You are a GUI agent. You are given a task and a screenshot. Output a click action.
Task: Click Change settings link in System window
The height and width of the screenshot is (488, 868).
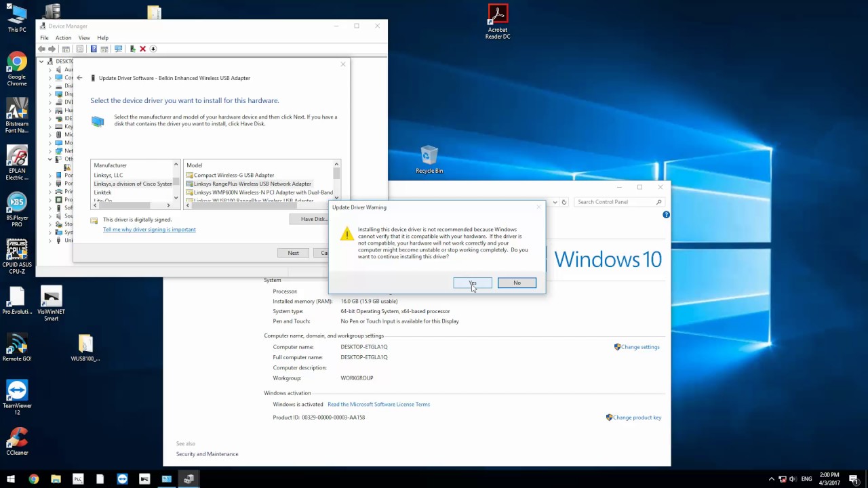640,347
